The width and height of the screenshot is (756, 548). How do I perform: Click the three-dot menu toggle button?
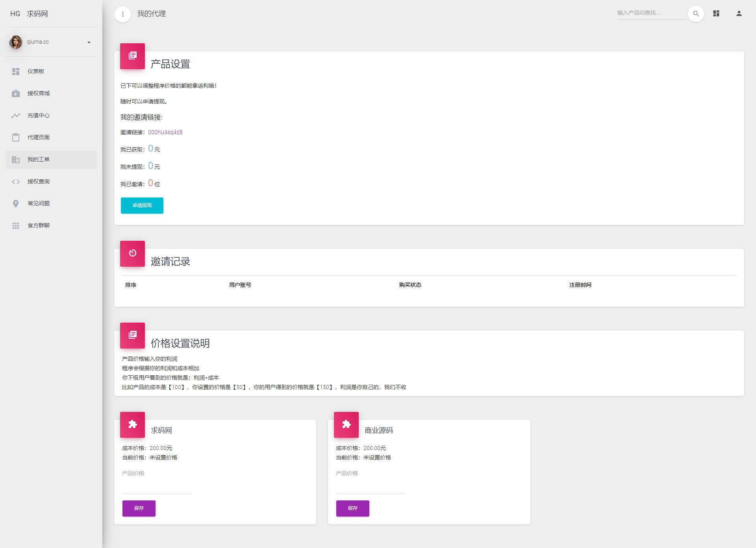click(122, 14)
